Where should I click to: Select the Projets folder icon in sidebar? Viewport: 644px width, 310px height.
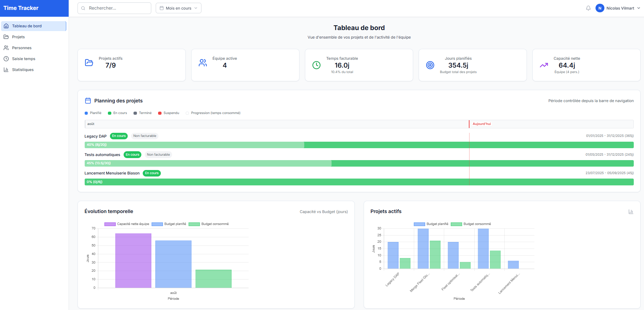point(6,37)
